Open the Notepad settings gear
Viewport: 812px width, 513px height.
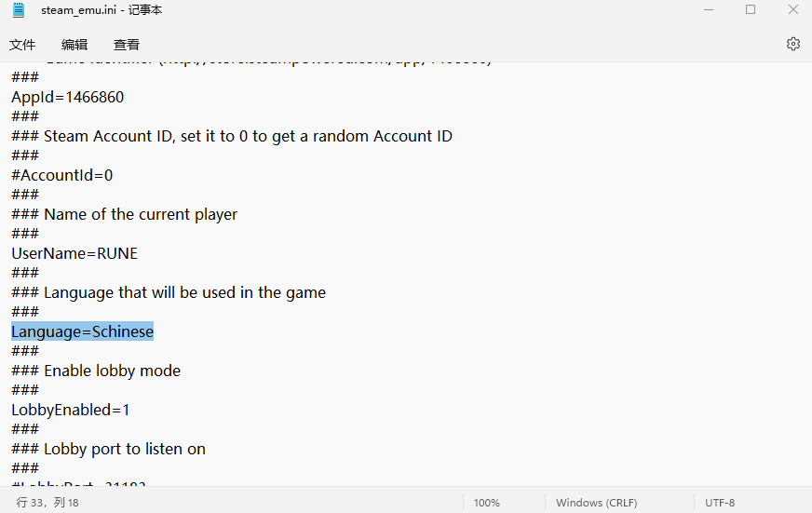coord(792,44)
